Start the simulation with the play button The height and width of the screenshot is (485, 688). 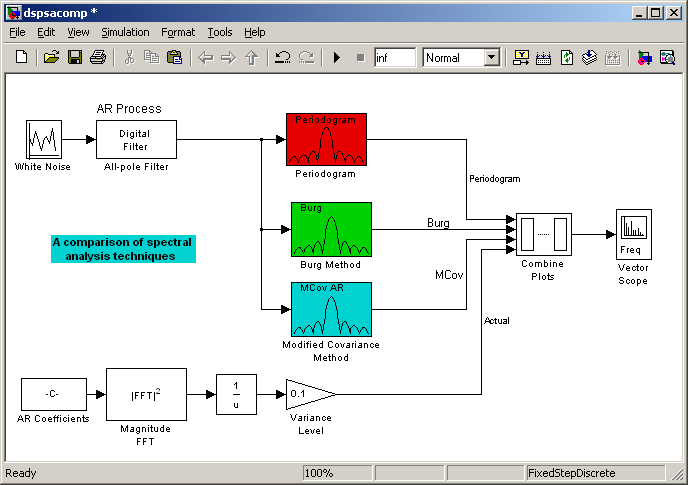coord(337,58)
